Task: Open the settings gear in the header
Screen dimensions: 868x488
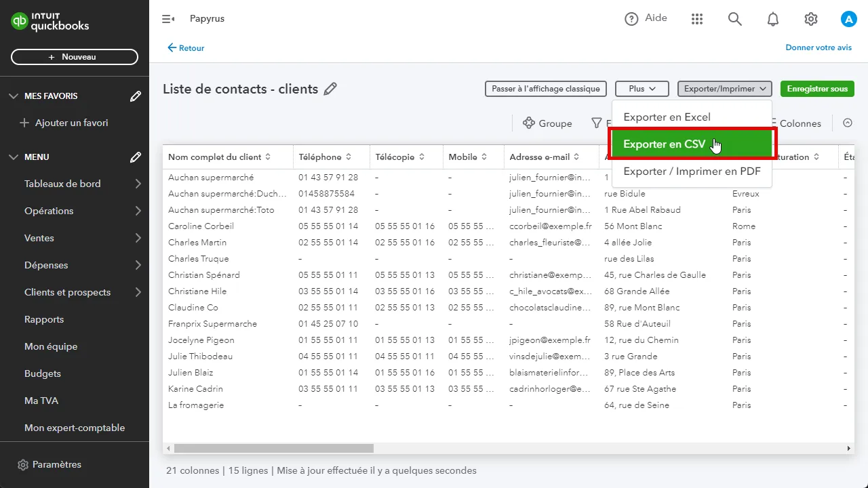Action: coord(811,19)
